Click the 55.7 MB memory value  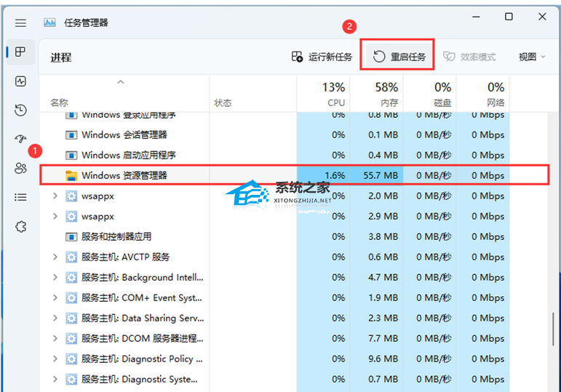point(381,175)
